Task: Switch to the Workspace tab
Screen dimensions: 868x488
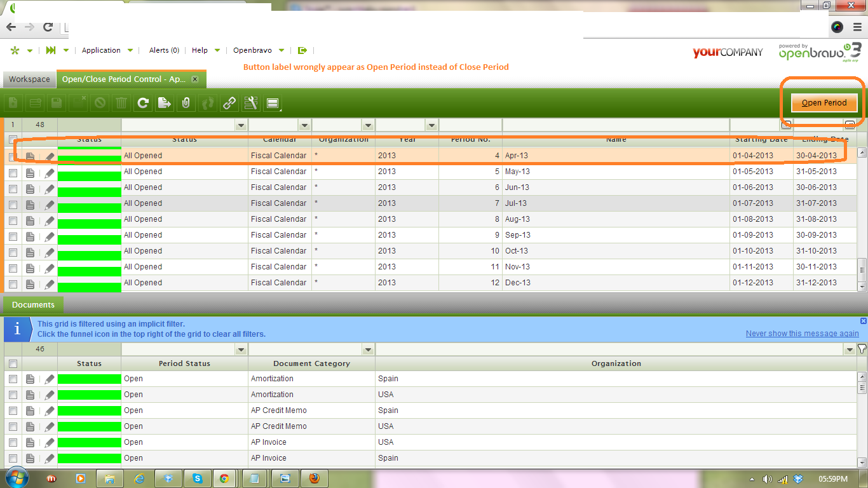Action: [29, 79]
